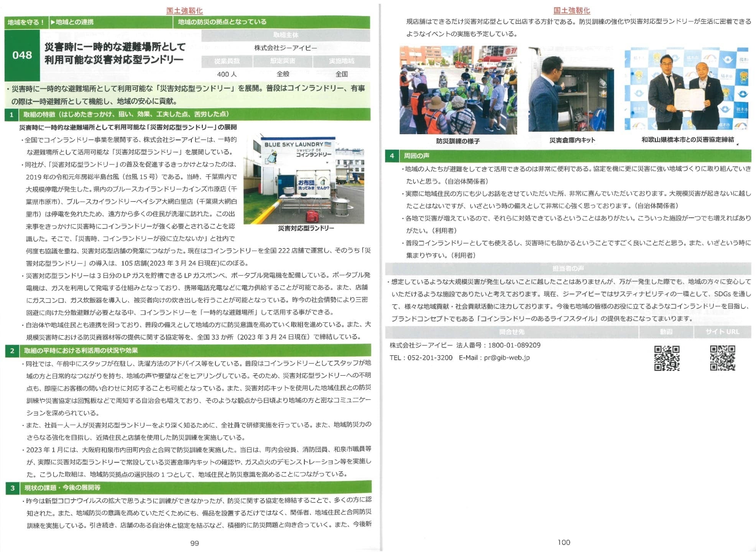Select the 地域を守る！ header tab
Image resolution: width=756 pixels, height=555 pixels.
click(x=26, y=22)
